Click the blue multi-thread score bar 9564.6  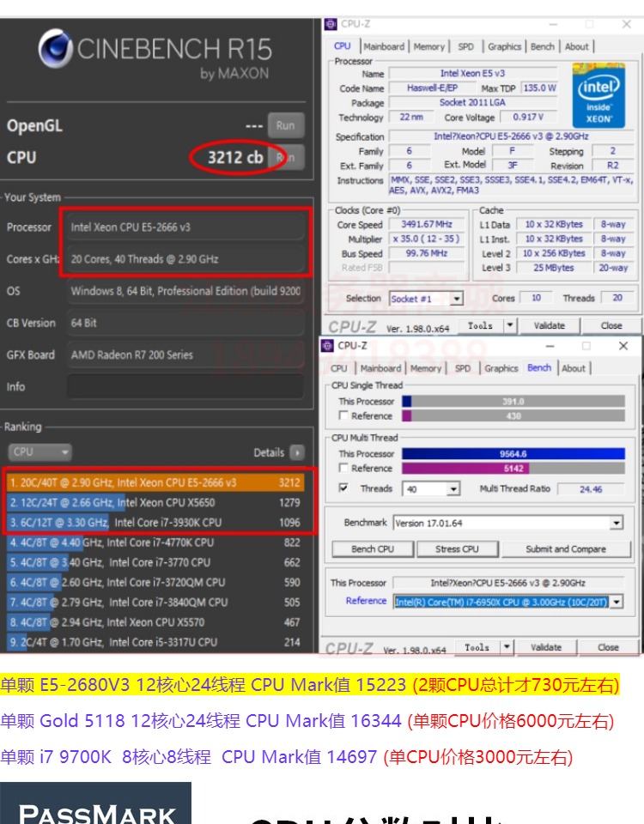[513, 454]
